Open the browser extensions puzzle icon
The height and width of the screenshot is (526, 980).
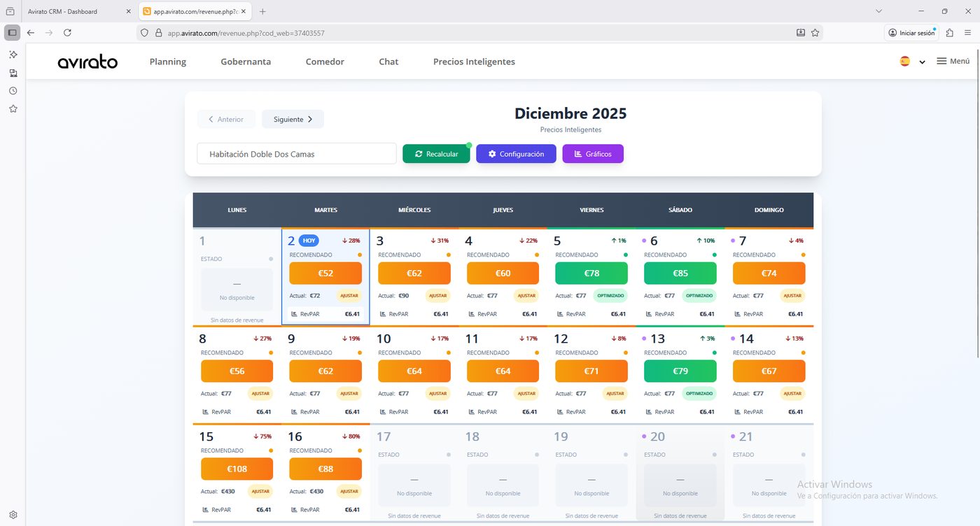pos(950,33)
